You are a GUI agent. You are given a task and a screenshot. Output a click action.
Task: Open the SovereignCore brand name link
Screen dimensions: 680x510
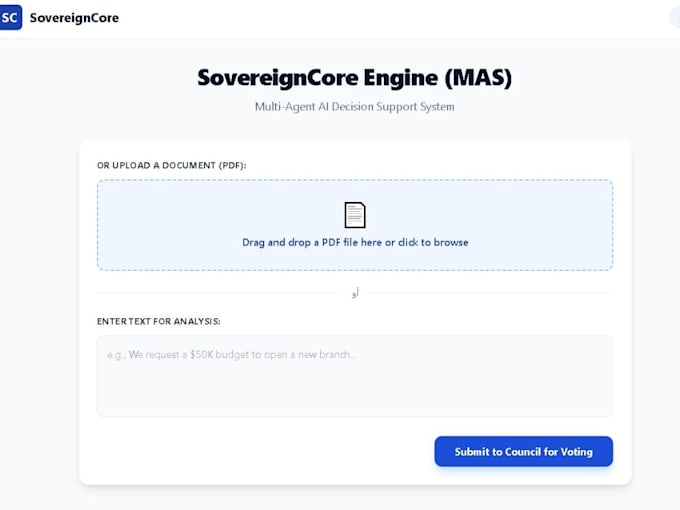pyautogui.click(x=74, y=18)
